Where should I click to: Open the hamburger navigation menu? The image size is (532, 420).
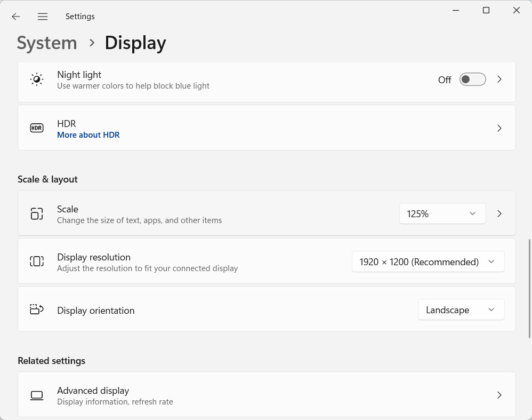click(43, 17)
